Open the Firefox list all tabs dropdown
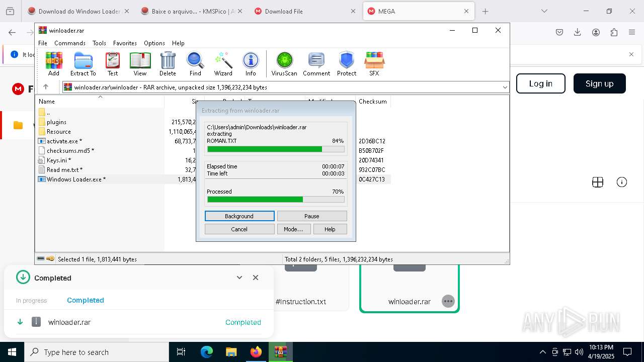The height and width of the screenshot is (362, 644). pos(544,11)
